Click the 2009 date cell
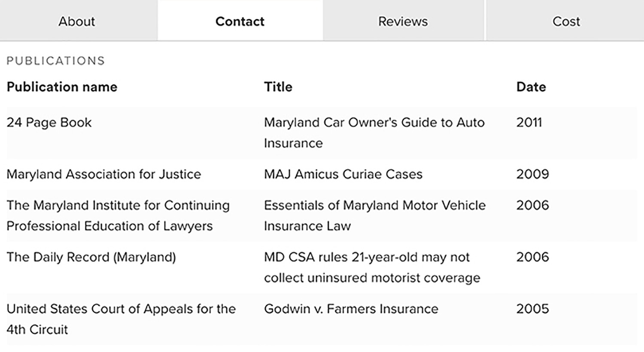 [532, 174]
